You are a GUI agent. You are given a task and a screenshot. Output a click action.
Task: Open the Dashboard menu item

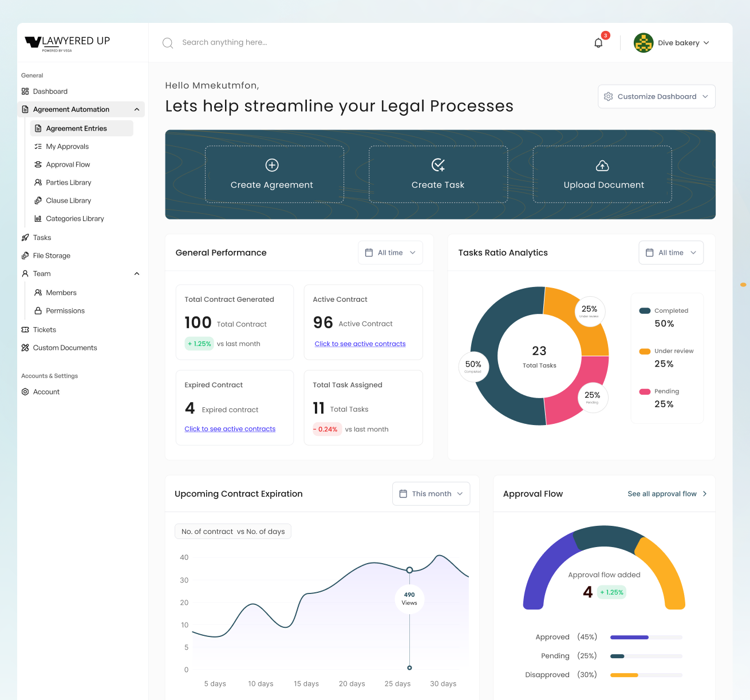pos(45,91)
